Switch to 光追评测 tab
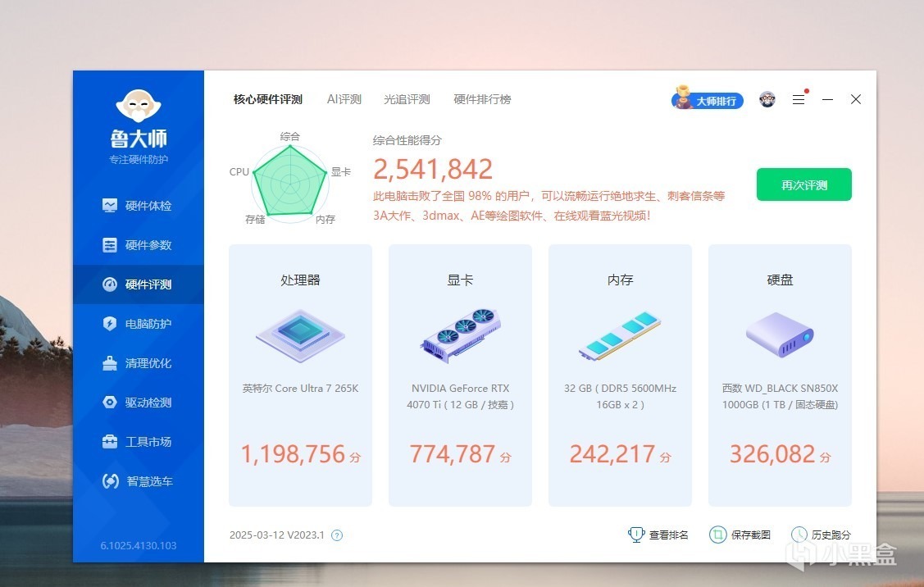 click(x=407, y=99)
